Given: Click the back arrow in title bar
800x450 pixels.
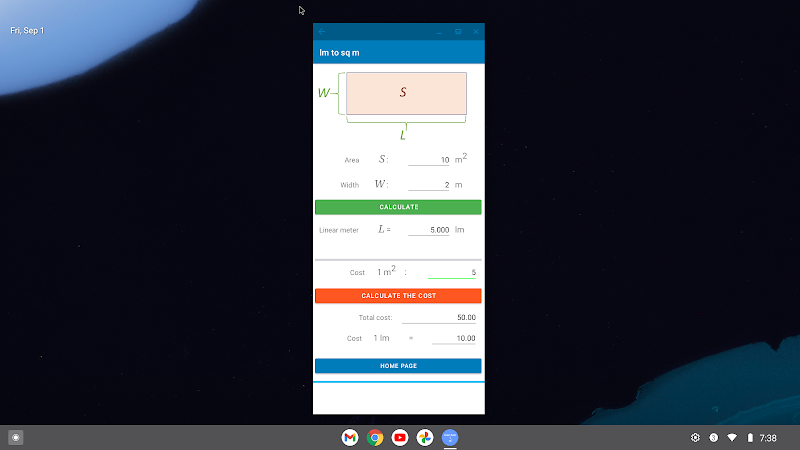Looking at the screenshot, I should 322,32.
